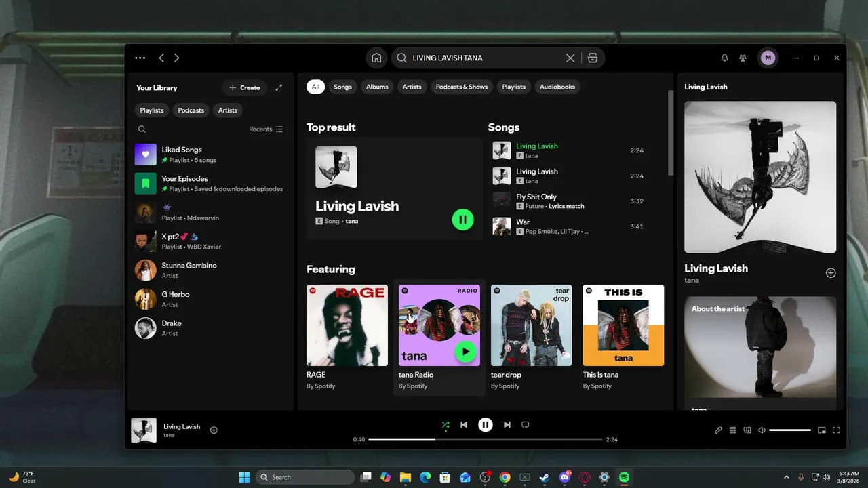Toggle repeat mode in the player bar
The width and height of the screenshot is (868, 488).
click(x=525, y=425)
